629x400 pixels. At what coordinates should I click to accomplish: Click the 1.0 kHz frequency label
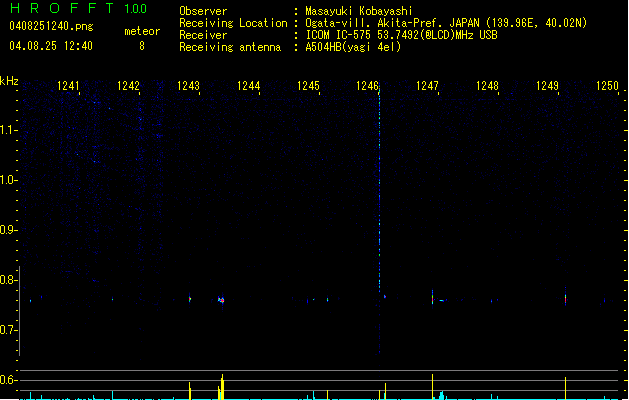8,180
